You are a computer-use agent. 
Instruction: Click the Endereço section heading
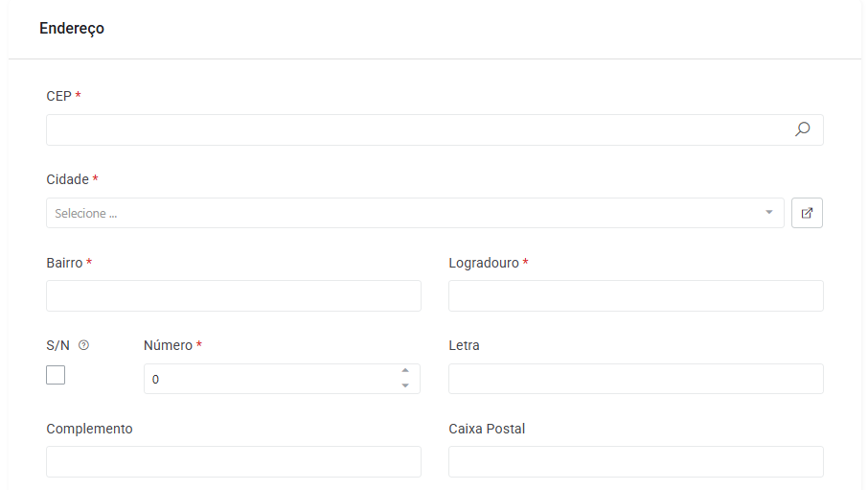[72, 28]
